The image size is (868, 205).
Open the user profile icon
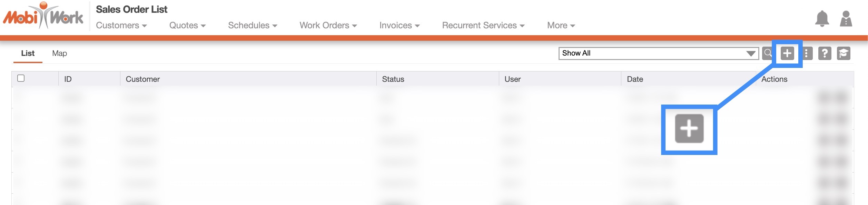846,19
